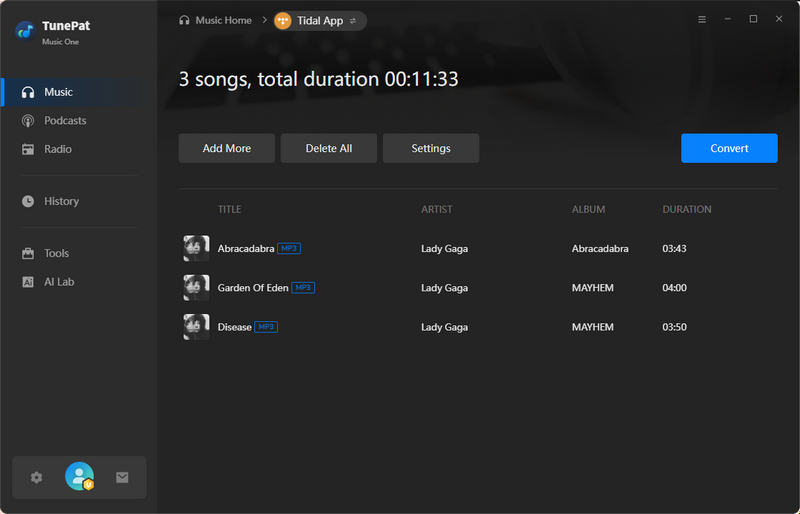Open the hamburger menu in title bar
Viewport: 800px width, 514px height.
point(701,19)
